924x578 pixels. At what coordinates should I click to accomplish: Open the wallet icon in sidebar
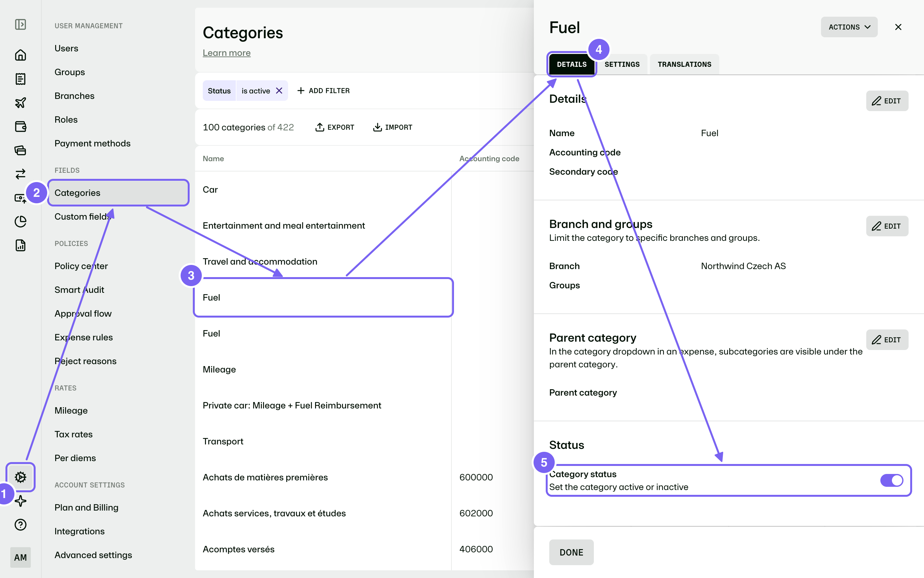[20, 126]
